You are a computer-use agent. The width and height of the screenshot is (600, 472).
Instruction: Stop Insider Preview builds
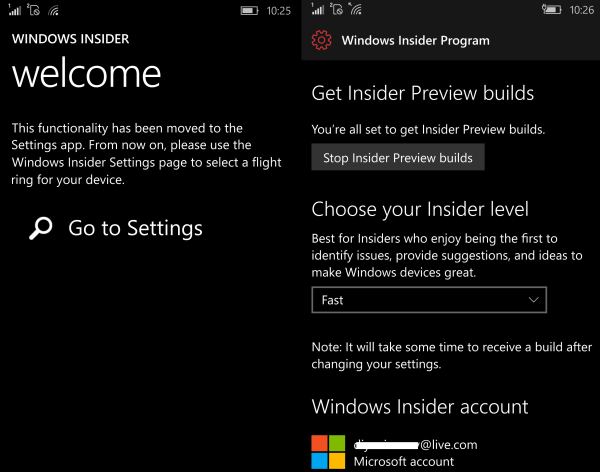398,157
